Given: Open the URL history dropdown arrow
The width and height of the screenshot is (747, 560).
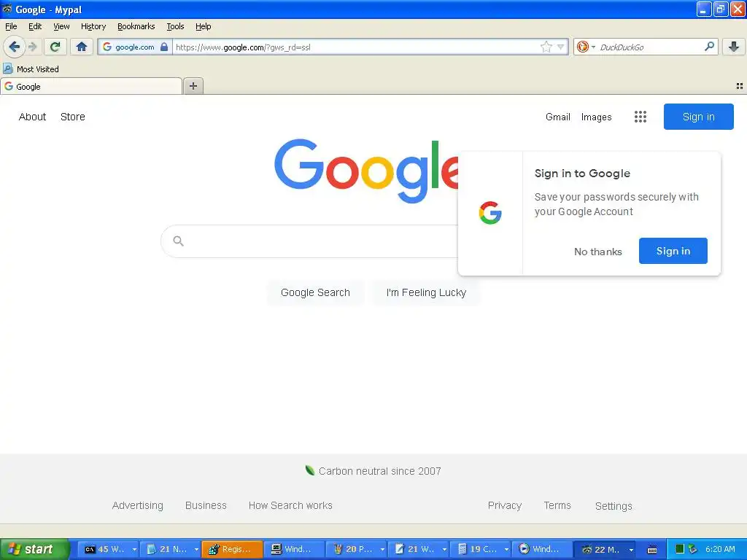Looking at the screenshot, I should (x=561, y=47).
